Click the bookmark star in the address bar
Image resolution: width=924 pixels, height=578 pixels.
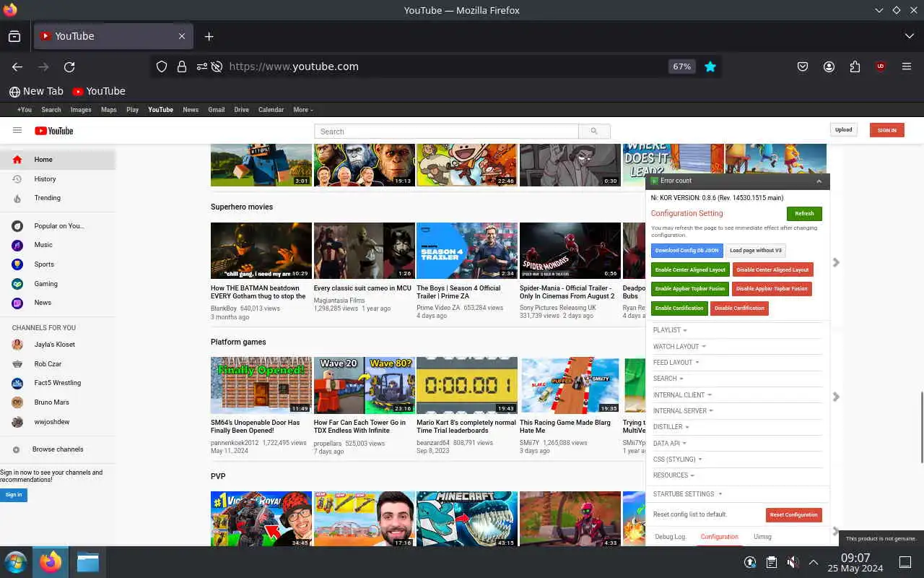710,66
